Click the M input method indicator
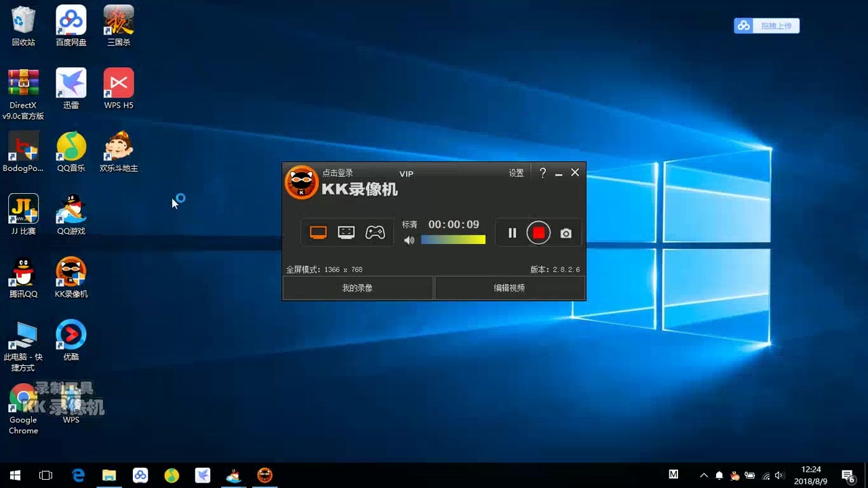The height and width of the screenshot is (488, 868). click(x=673, y=474)
